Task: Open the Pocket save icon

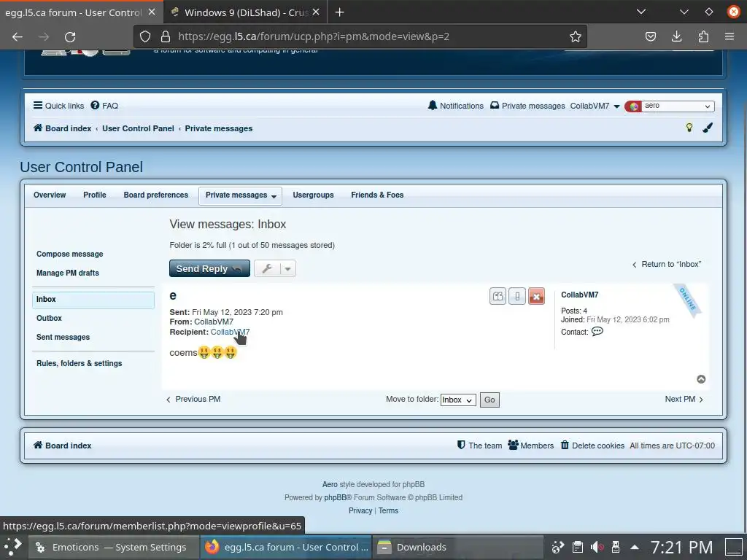Action: tap(650, 36)
